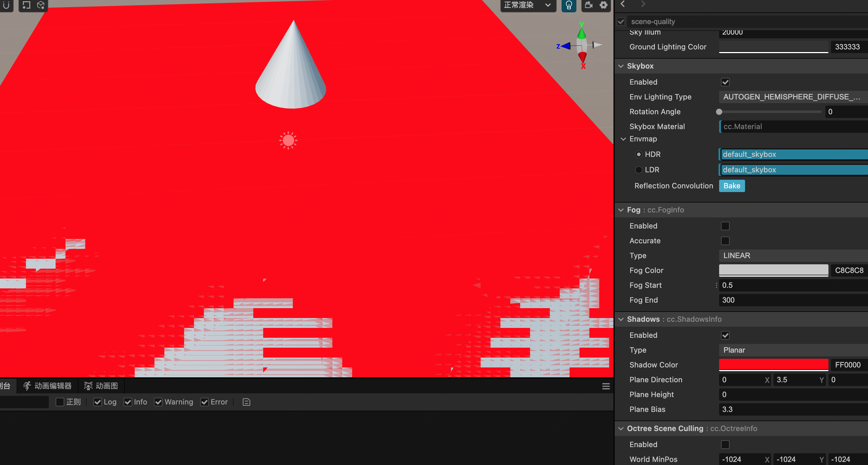Toggle the scene light bulb icon
This screenshot has width=868, height=465.
point(568,5)
